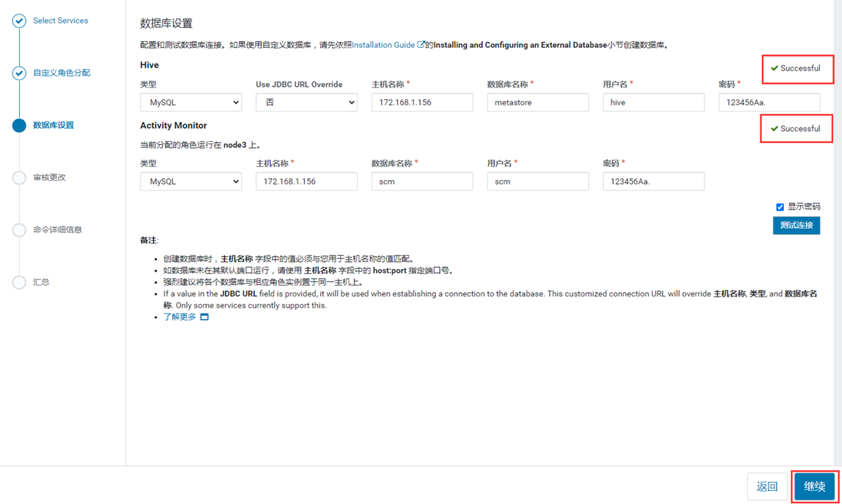
Task: Click the Hive 主机名称 field
Action: 422,102
